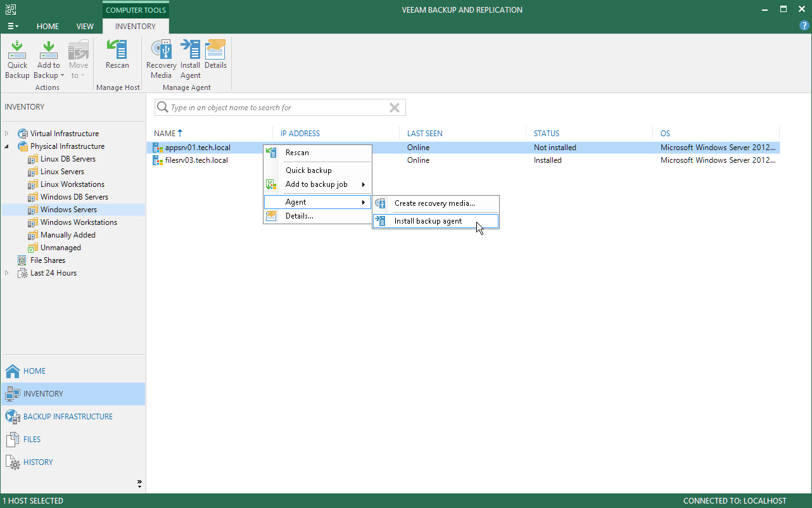Click the appsrv01.tech.local server icon
This screenshot has height=508, width=812.
tap(158, 148)
